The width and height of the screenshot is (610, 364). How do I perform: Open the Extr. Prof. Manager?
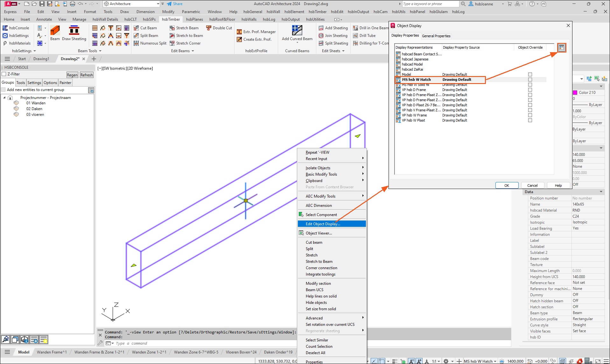(x=256, y=32)
